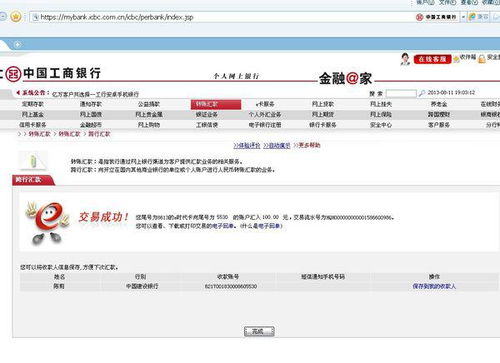Open the 个人外汇业务 menu item
500x363 pixels.
[x=265, y=115]
